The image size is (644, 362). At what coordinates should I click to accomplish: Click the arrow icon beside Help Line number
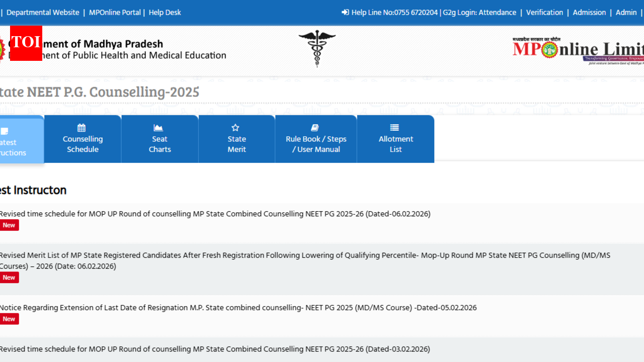[344, 12]
